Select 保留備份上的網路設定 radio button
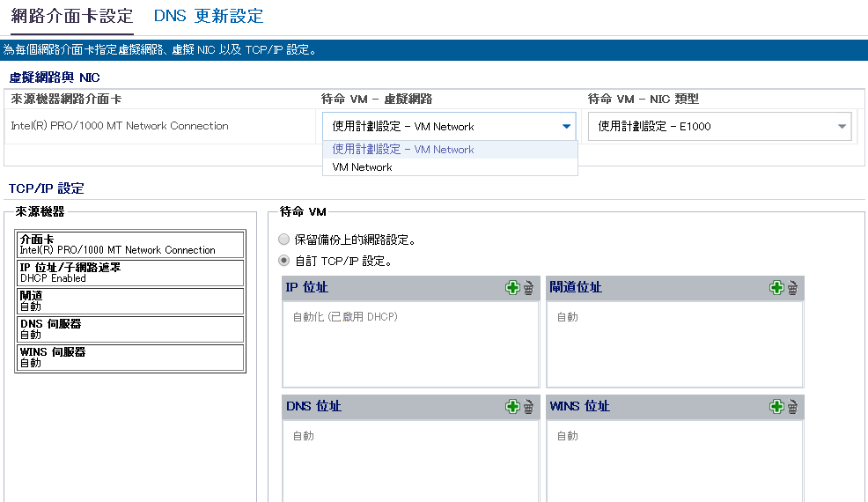This screenshot has width=868, height=502. point(283,240)
